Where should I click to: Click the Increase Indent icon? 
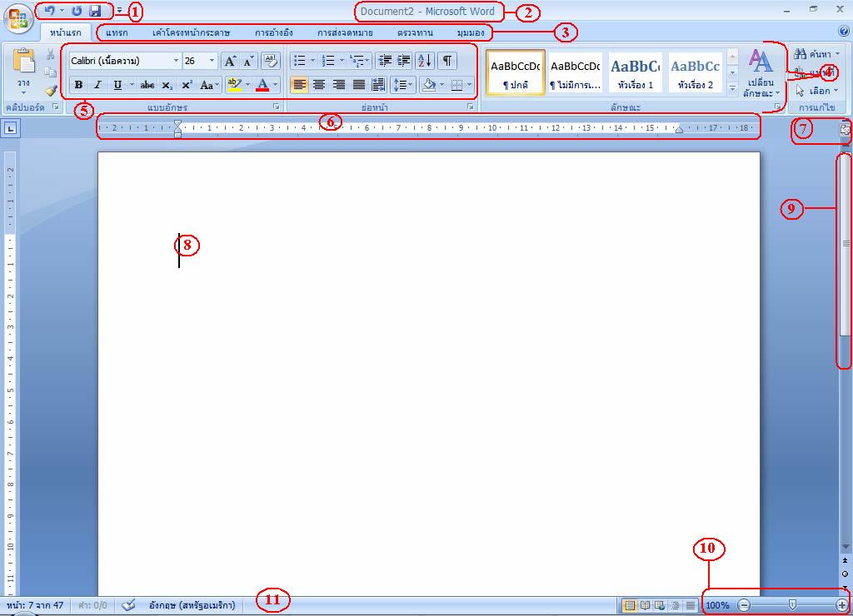pyautogui.click(x=404, y=61)
